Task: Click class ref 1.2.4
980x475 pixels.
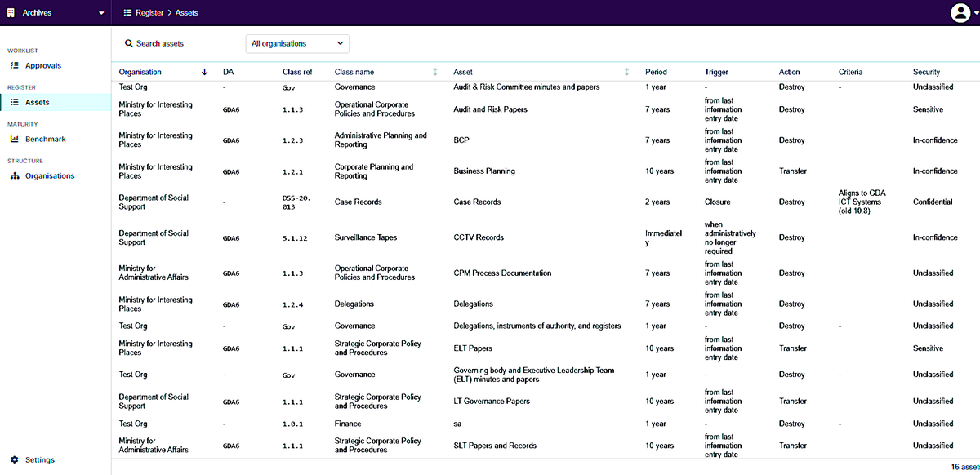Action: click(292, 304)
